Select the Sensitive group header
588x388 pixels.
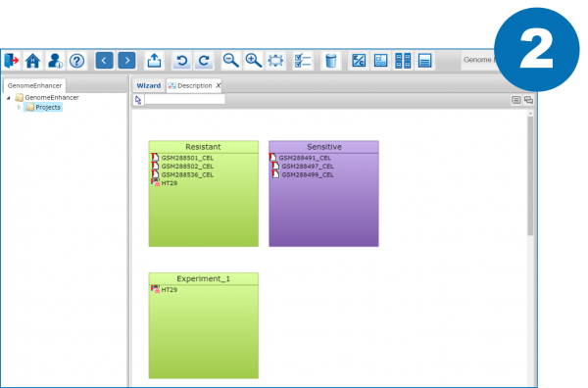click(x=323, y=147)
